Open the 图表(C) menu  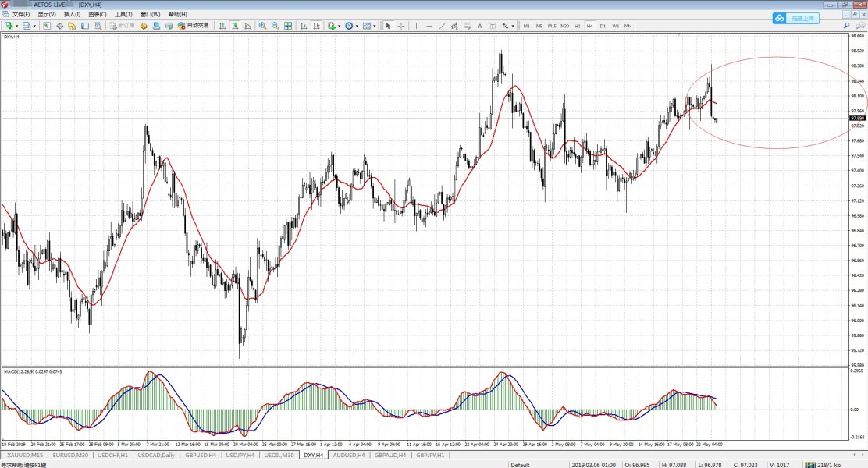(x=98, y=14)
